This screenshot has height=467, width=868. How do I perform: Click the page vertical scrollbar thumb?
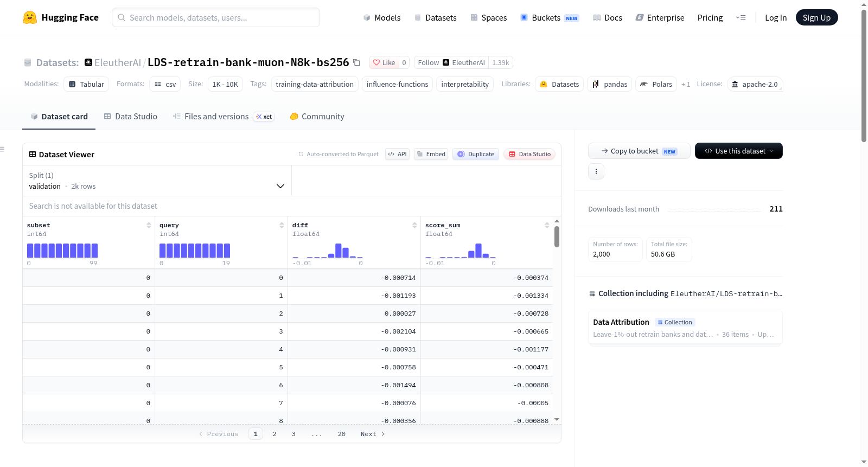[864, 76]
